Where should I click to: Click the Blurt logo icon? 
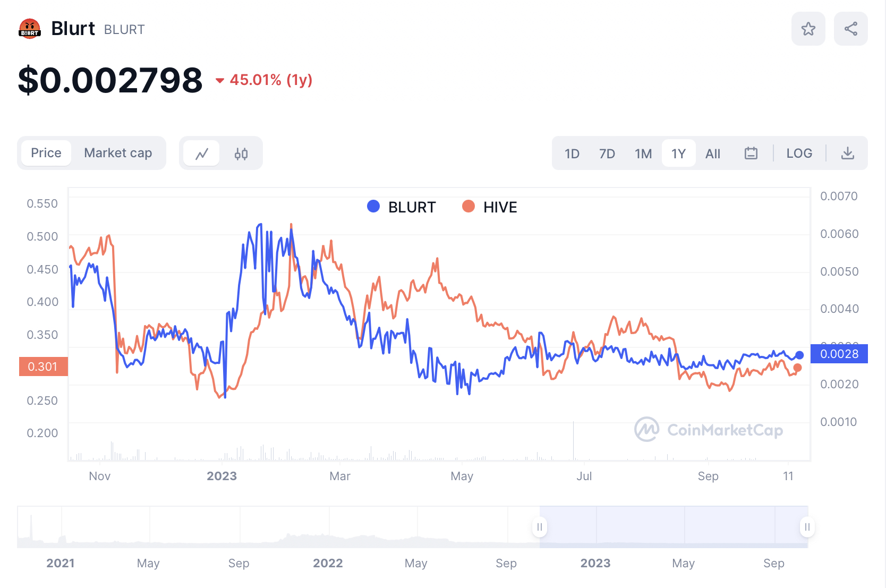tap(30, 29)
